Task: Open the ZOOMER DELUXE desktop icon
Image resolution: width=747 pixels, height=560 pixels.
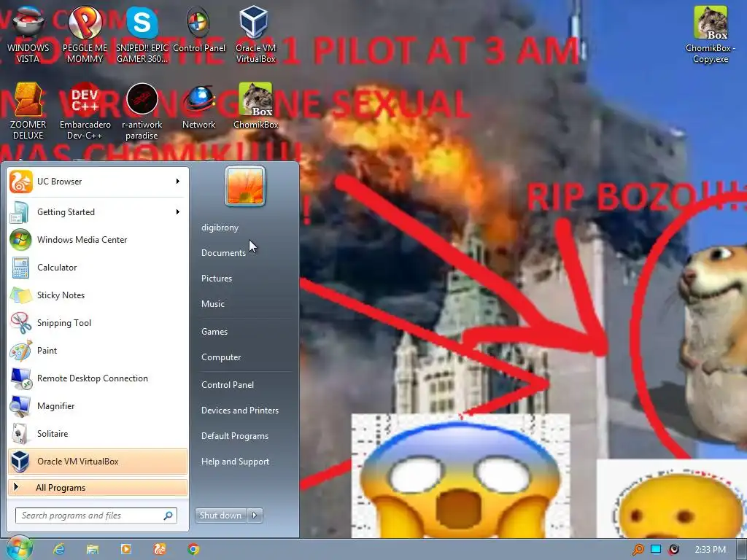Action: pos(28,112)
